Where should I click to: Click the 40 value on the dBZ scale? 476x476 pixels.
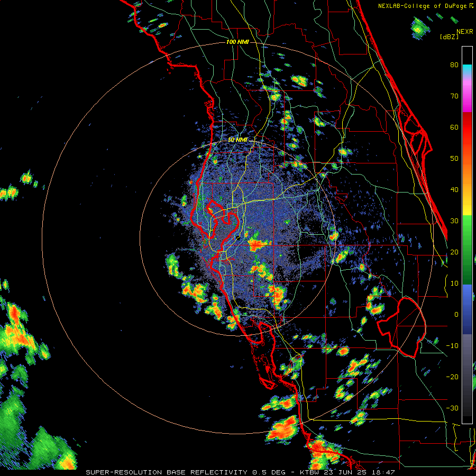click(x=454, y=190)
